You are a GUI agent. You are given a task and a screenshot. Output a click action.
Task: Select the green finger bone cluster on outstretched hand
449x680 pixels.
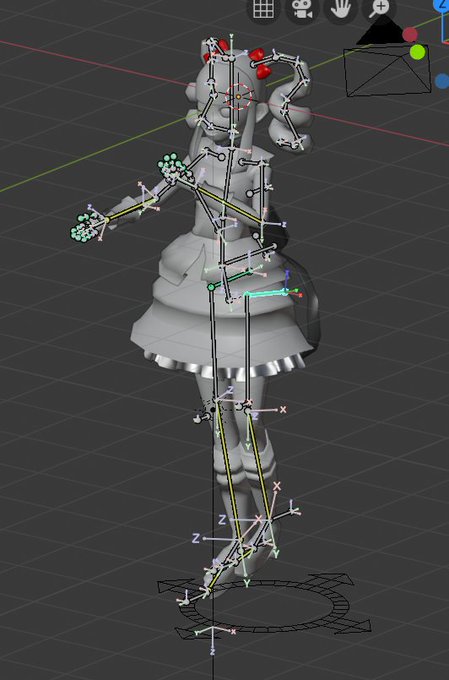(85, 226)
